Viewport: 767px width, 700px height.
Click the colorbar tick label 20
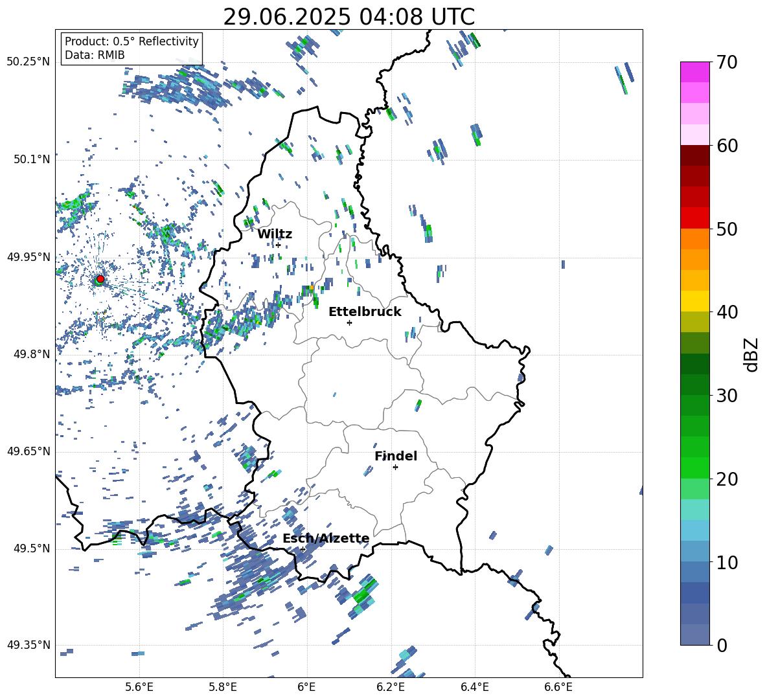coord(727,479)
